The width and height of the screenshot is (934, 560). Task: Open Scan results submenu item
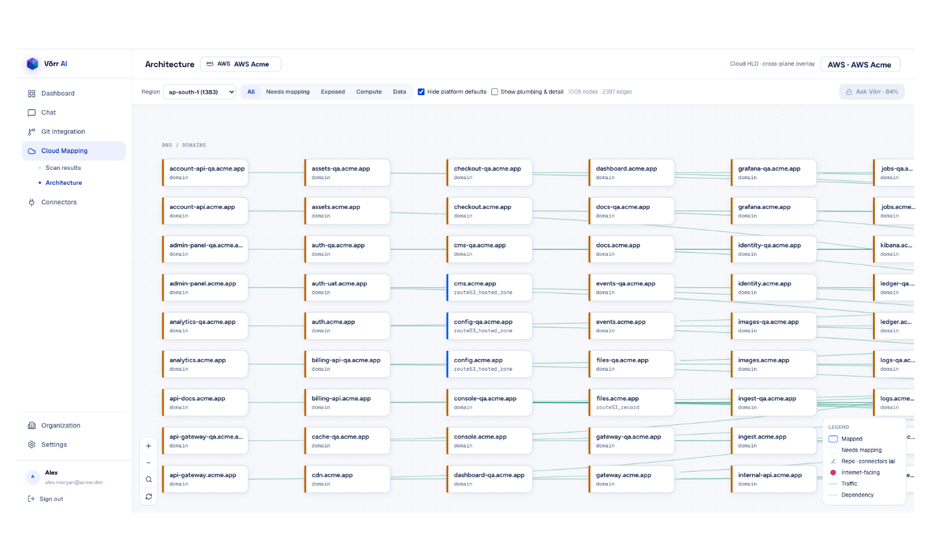pos(64,168)
